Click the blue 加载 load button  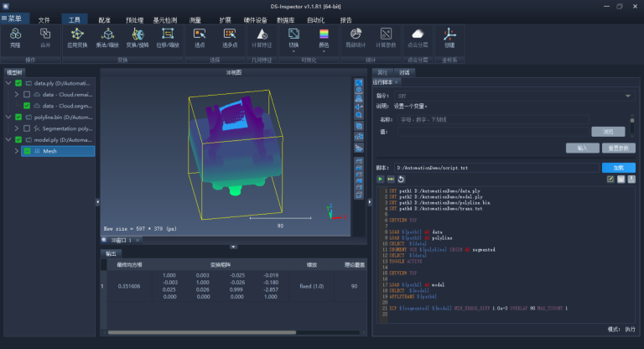pyautogui.click(x=619, y=168)
